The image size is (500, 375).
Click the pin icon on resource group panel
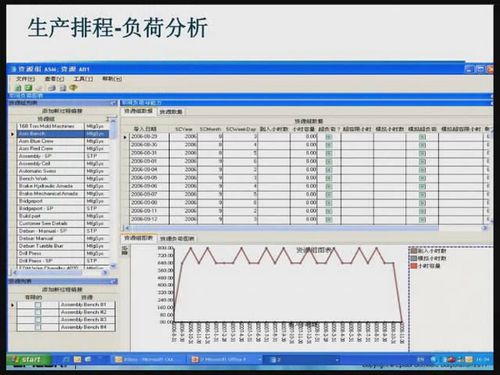114,103
